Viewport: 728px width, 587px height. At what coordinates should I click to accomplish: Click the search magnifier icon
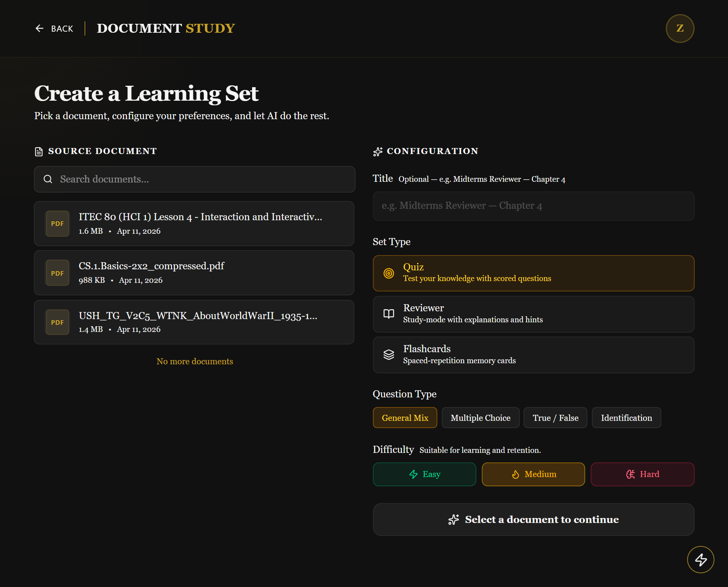[x=48, y=179]
